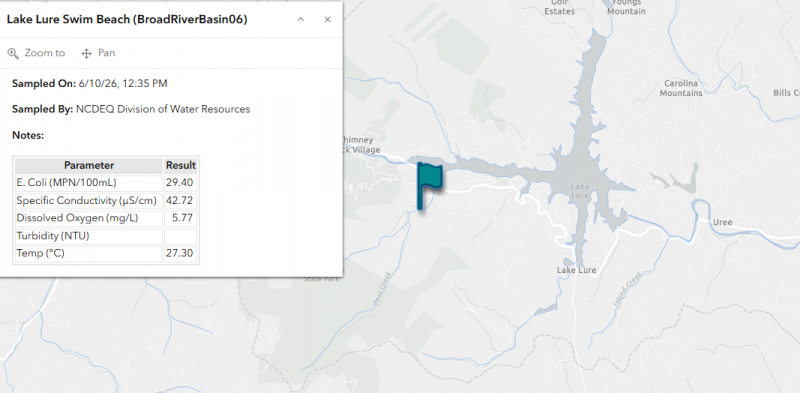
Task: Click the Temp (°C) row label
Action: (x=40, y=253)
